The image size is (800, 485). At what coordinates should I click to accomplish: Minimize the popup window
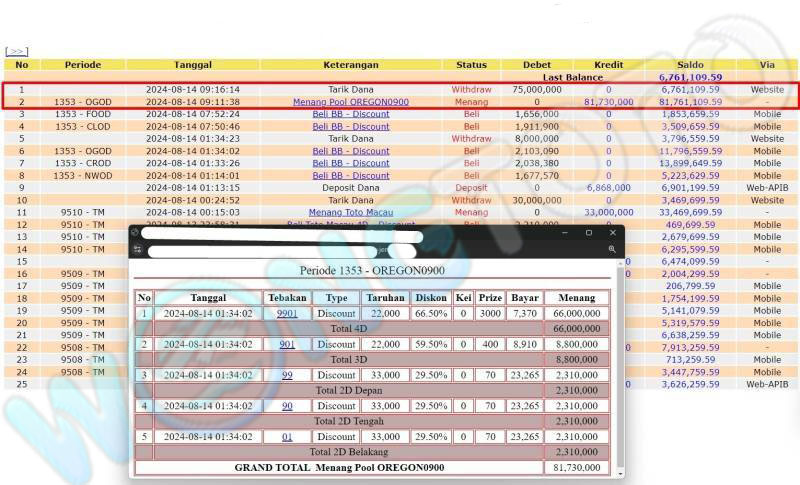pyautogui.click(x=567, y=233)
